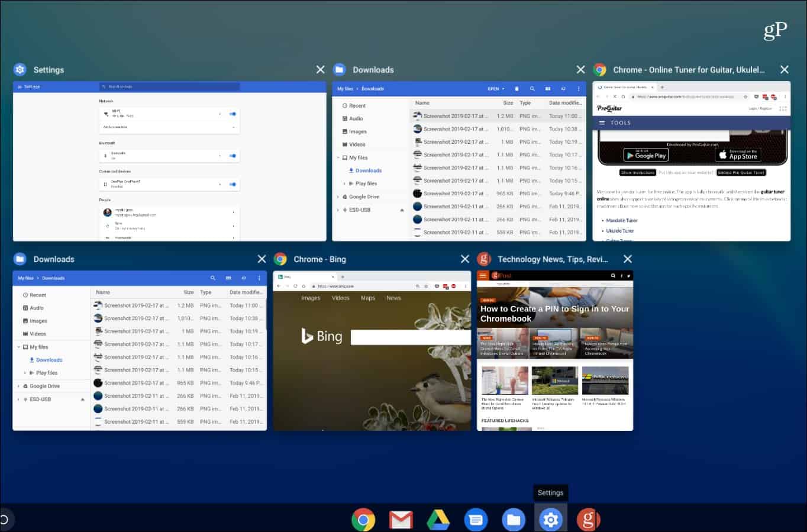The image size is (807, 532).
Task: Switch view layout in Downloads window lacking OPEN
Action: tap(228, 278)
